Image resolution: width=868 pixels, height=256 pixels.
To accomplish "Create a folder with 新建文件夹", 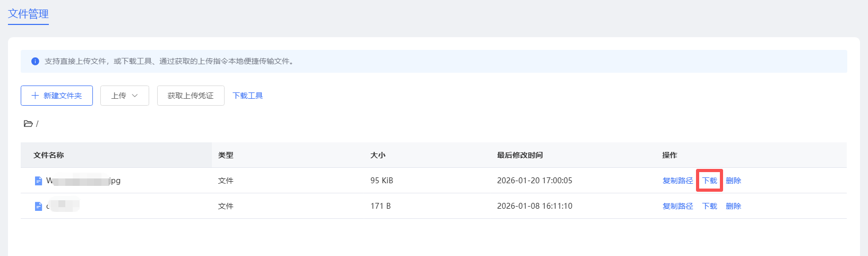I will [x=57, y=96].
